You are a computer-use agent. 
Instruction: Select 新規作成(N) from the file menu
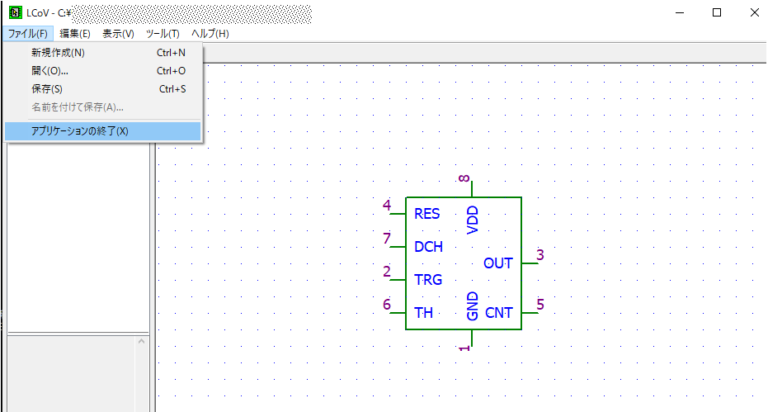coord(58,53)
